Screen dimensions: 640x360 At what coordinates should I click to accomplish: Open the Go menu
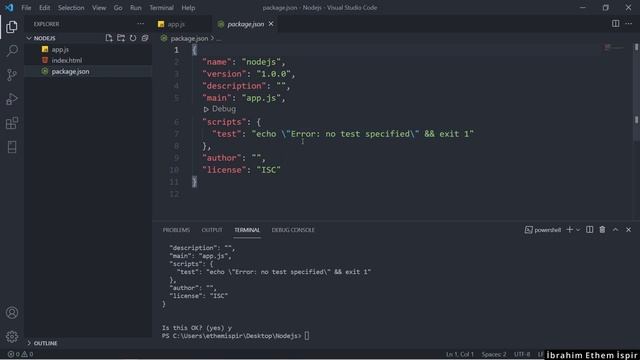118,8
